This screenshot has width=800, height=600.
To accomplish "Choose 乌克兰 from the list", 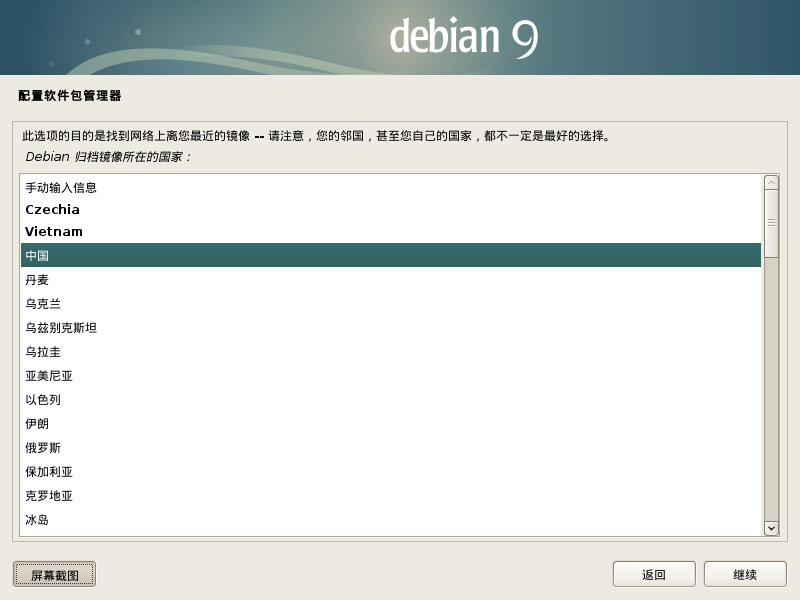I will 391,304.
